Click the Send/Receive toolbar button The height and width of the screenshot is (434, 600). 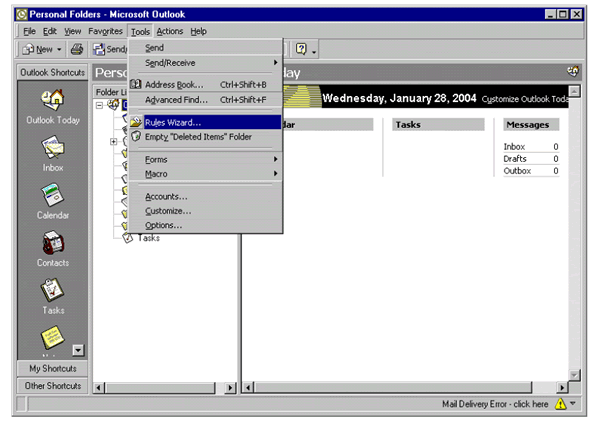111,49
